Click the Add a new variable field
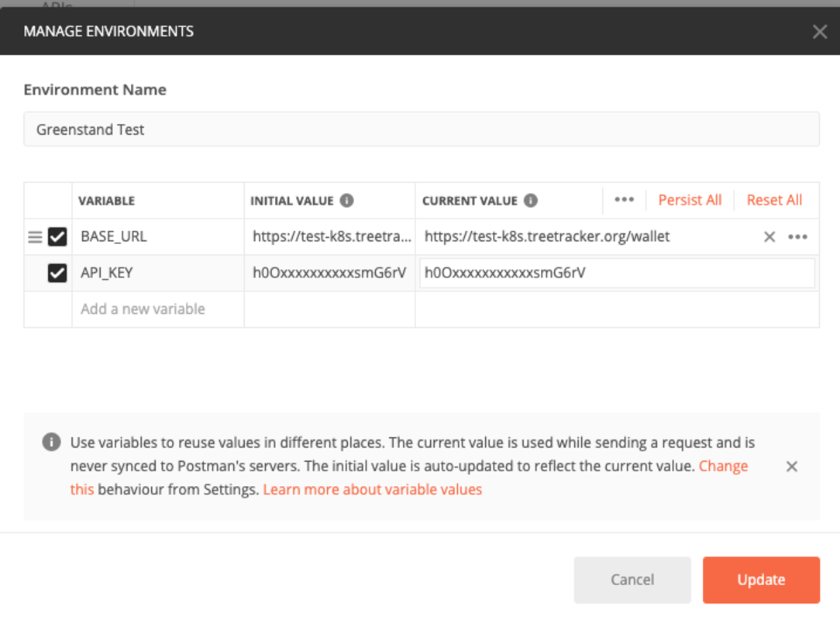The image size is (840, 620). tap(158, 309)
